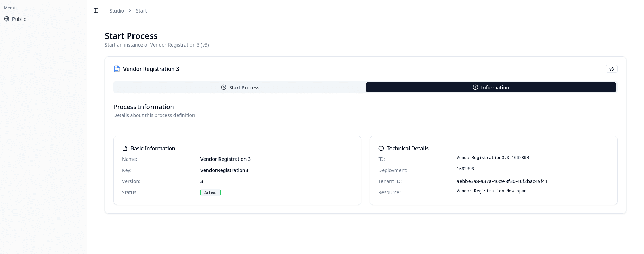Click the deployment number 1662896
Screen dimensions: 644x254
coord(465,169)
